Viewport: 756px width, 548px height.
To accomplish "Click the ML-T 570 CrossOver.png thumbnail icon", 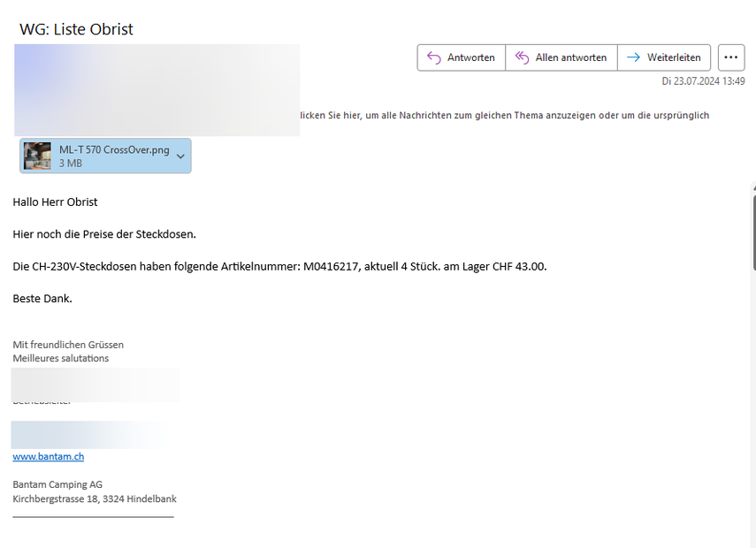I will pyautogui.click(x=37, y=156).
